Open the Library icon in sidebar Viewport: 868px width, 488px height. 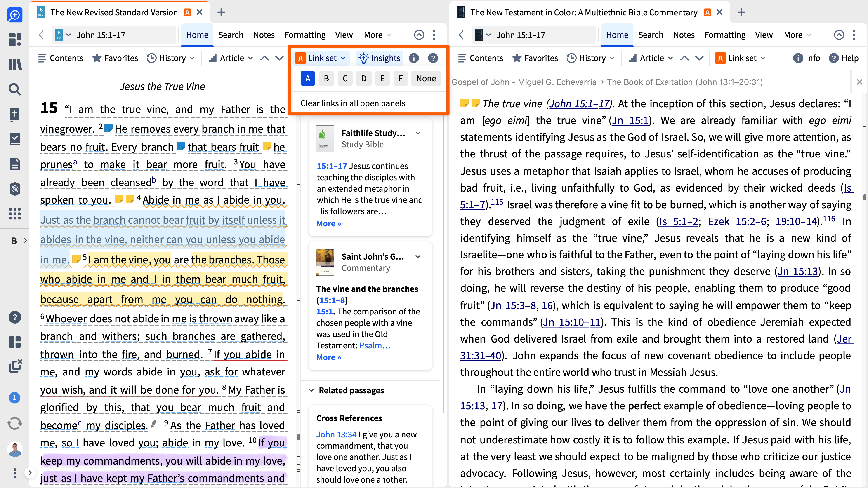point(15,64)
